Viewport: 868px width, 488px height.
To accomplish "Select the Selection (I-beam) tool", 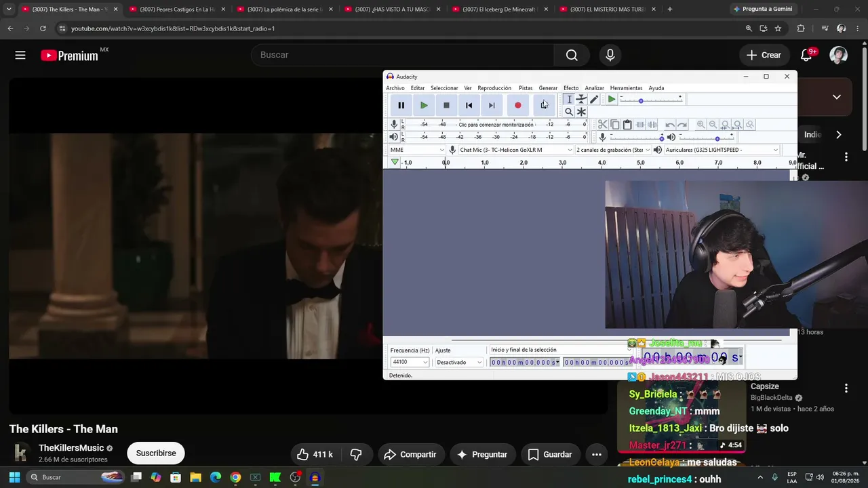I will click(569, 100).
